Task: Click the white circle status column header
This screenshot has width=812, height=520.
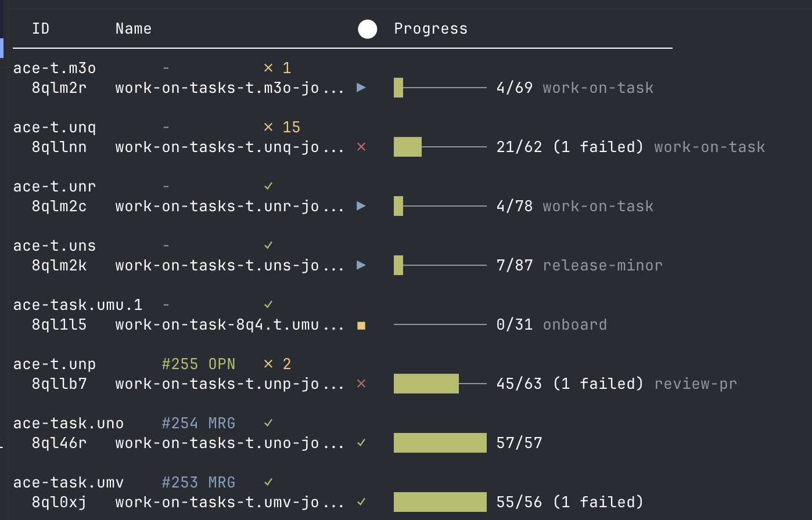Action: (x=367, y=29)
